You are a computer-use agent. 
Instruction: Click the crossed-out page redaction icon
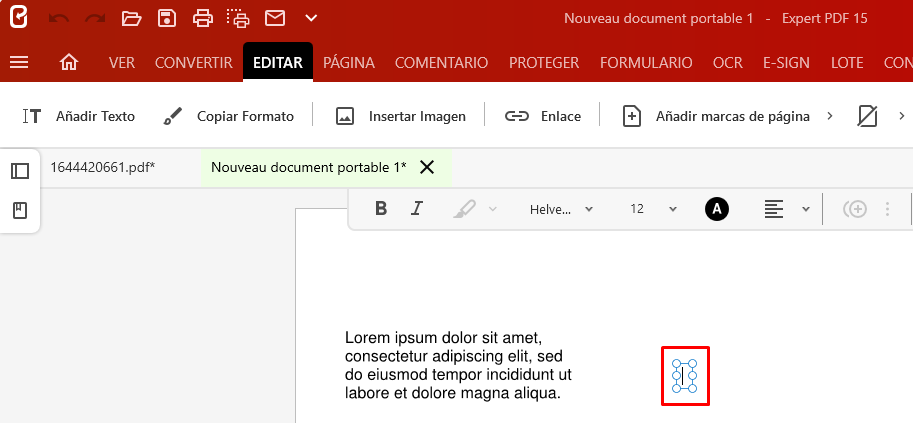tap(868, 117)
